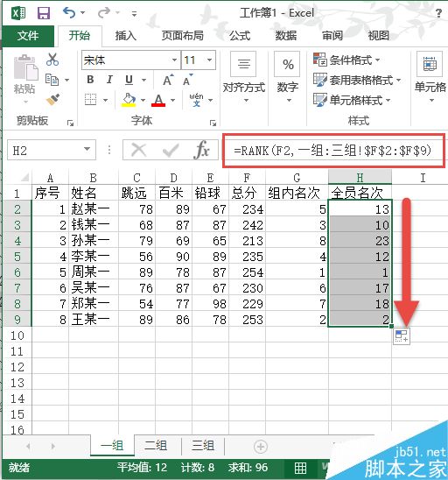Switch to the 公式 (Formulas) tab
448x480 pixels.
(x=240, y=36)
